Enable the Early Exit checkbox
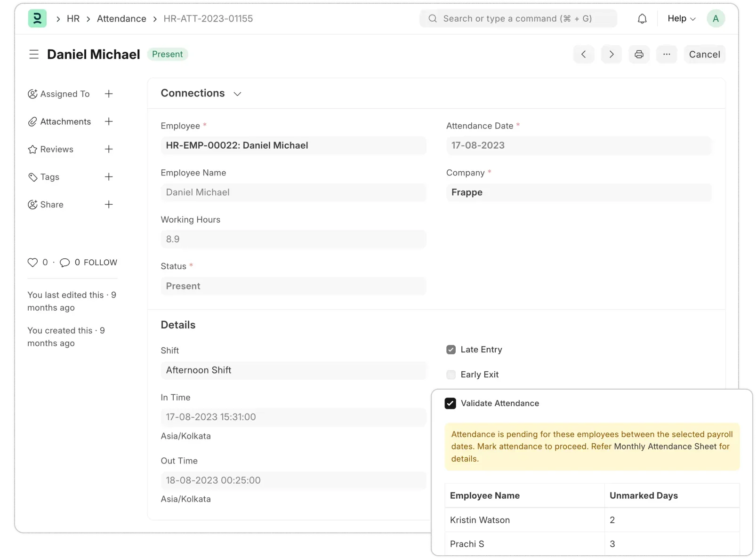This screenshot has width=756, height=559. click(x=450, y=375)
